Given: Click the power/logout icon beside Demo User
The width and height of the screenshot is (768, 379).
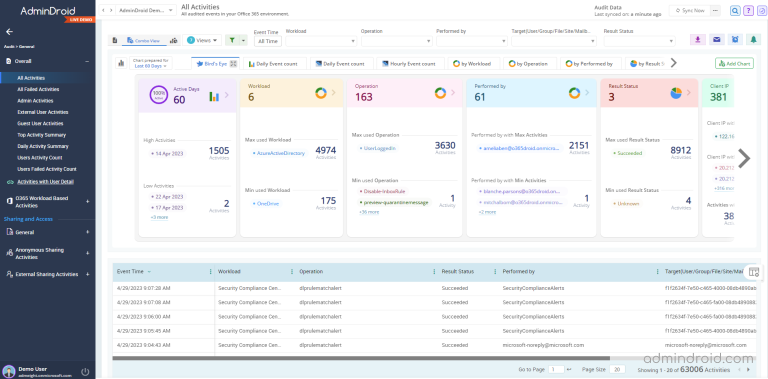Looking at the screenshot, I should click(x=85, y=372).
